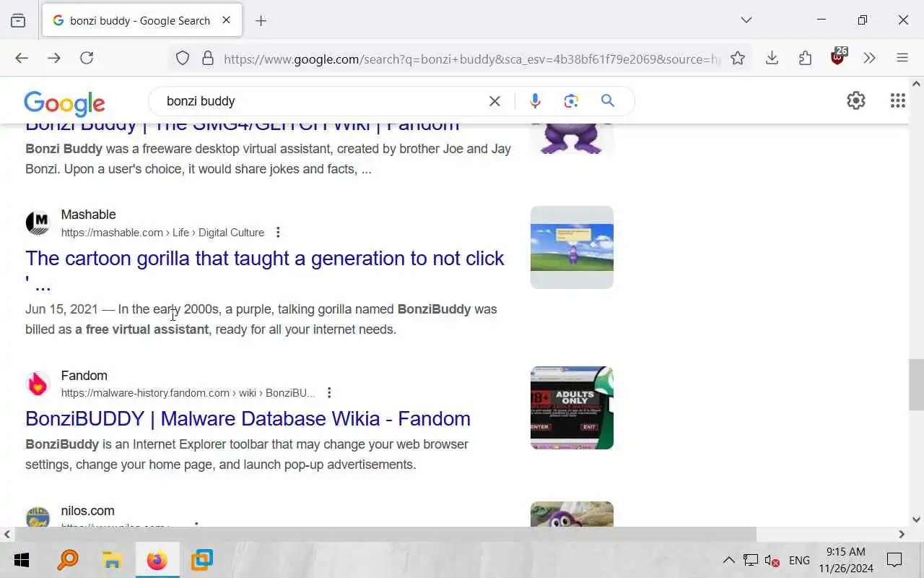Click the horizontal scrollbar thumb

[x=385, y=535]
